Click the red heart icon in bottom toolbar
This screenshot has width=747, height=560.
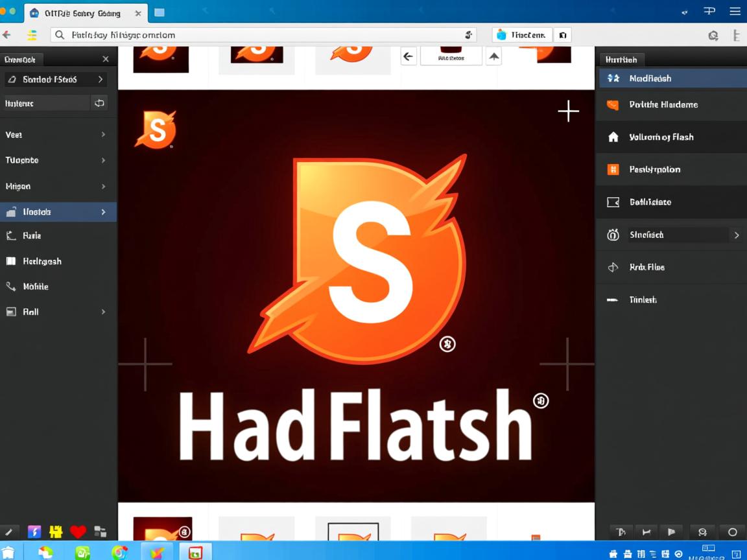pos(78,532)
